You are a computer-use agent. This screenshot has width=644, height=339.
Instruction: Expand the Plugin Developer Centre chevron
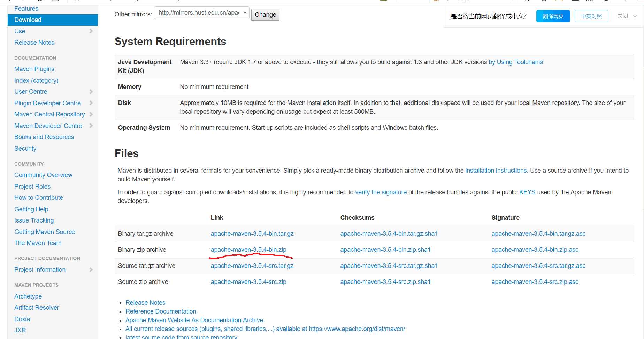91,103
